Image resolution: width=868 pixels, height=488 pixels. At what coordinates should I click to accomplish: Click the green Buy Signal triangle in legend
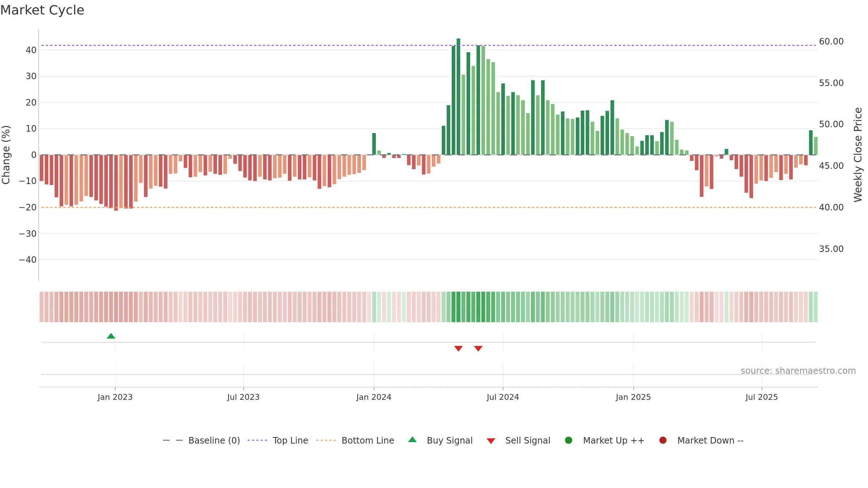point(412,440)
